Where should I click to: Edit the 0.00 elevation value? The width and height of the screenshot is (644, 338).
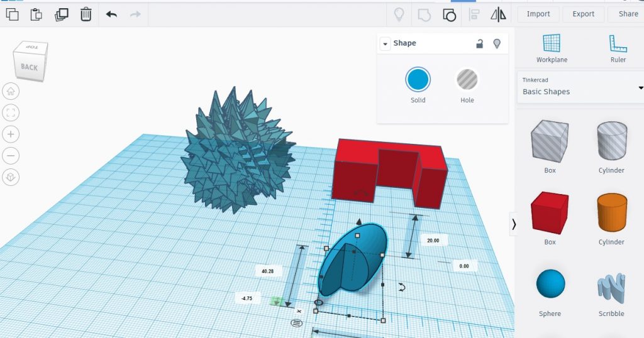point(464,266)
